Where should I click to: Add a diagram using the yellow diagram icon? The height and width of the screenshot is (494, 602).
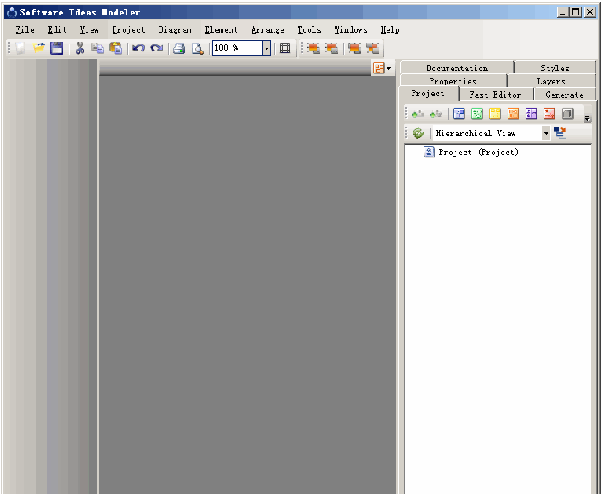[495, 114]
